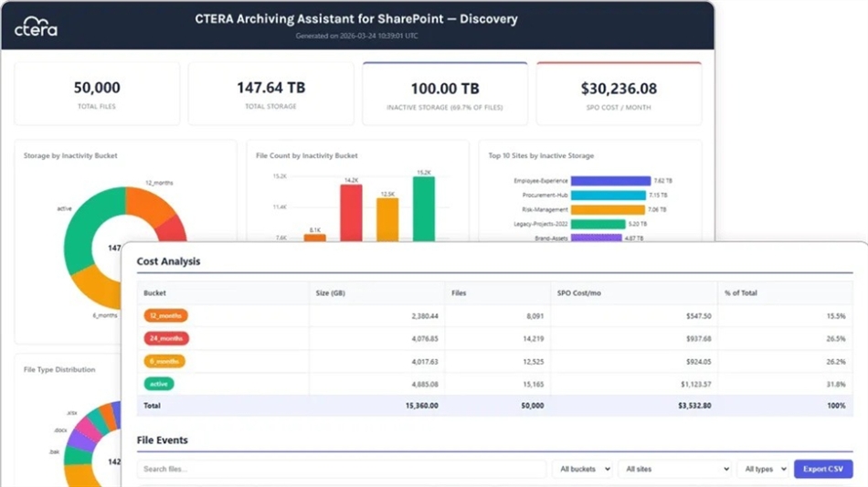Click the size value 4,017.63
This screenshot has width=868, height=487.
coord(425,362)
